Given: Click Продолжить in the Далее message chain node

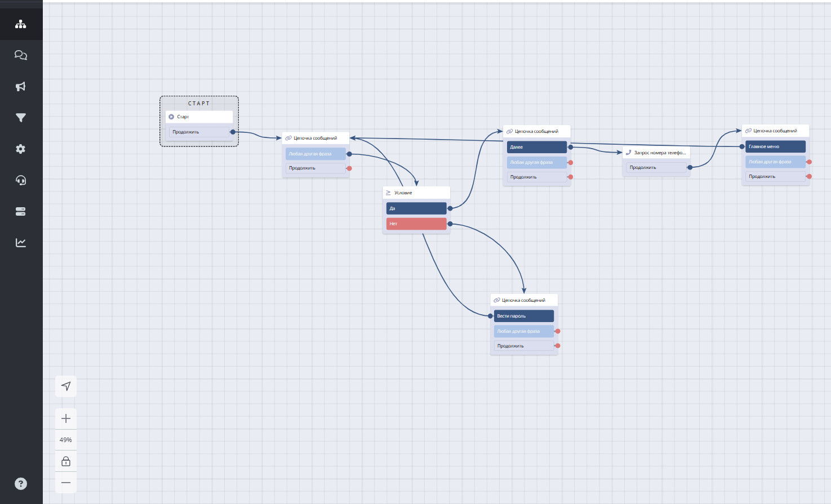Looking at the screenshot, I should point(537,177).
